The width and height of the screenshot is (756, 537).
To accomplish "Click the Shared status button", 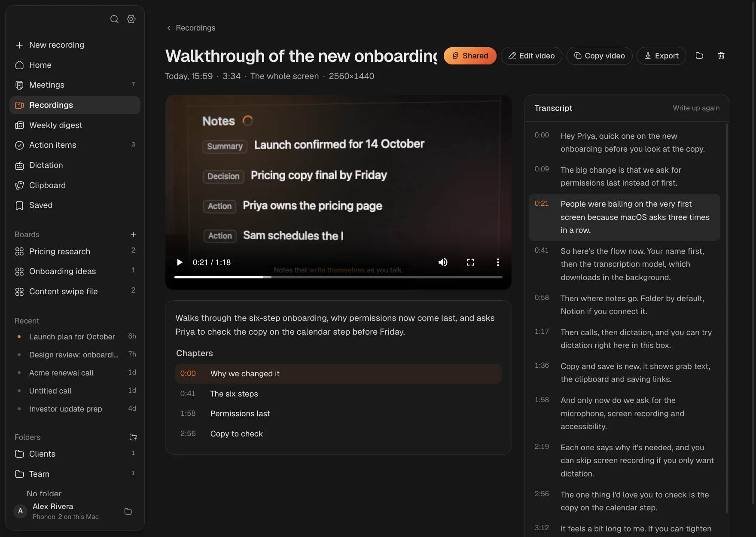I will coord(470,56).
